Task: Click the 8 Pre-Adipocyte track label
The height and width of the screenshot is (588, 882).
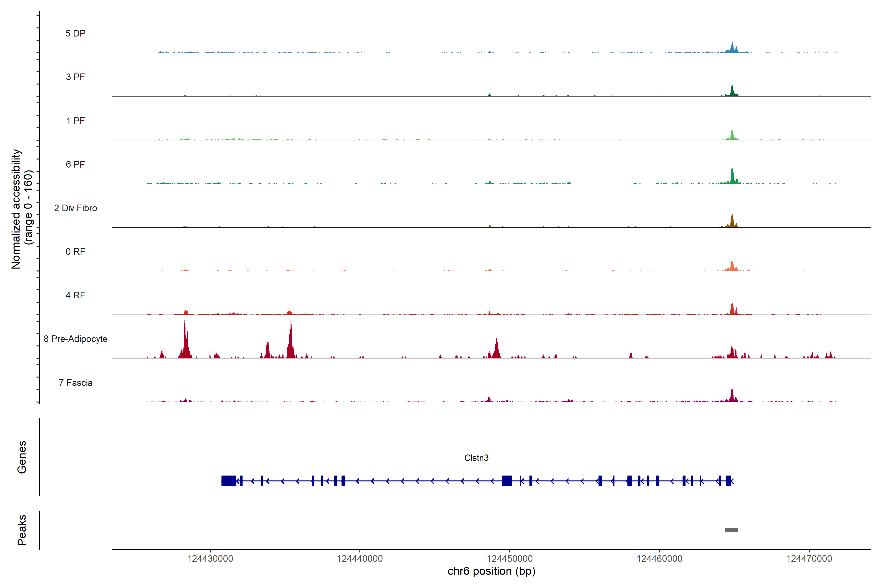Action: [75, 339]
